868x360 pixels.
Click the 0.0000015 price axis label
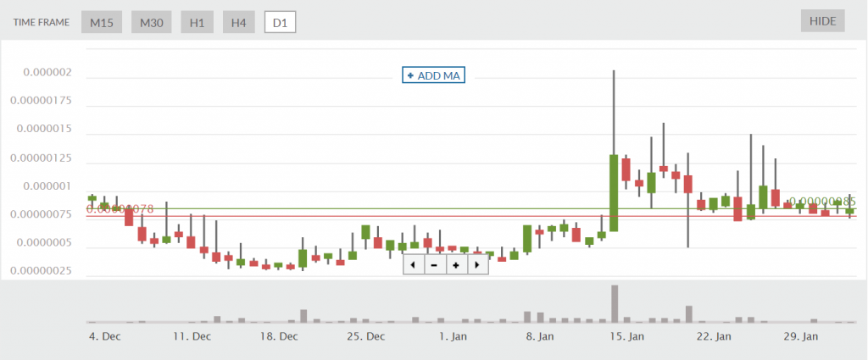click(x=45, y=129)
